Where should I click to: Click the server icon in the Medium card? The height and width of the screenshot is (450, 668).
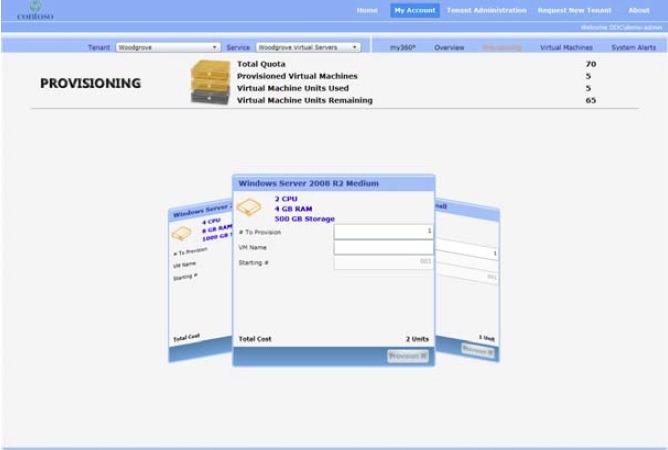point(249,207)
